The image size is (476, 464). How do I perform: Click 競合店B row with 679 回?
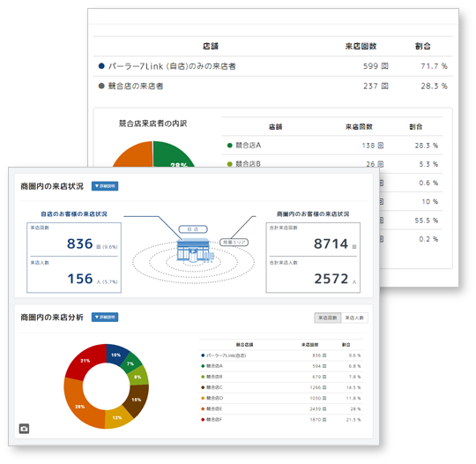(281, 377)
